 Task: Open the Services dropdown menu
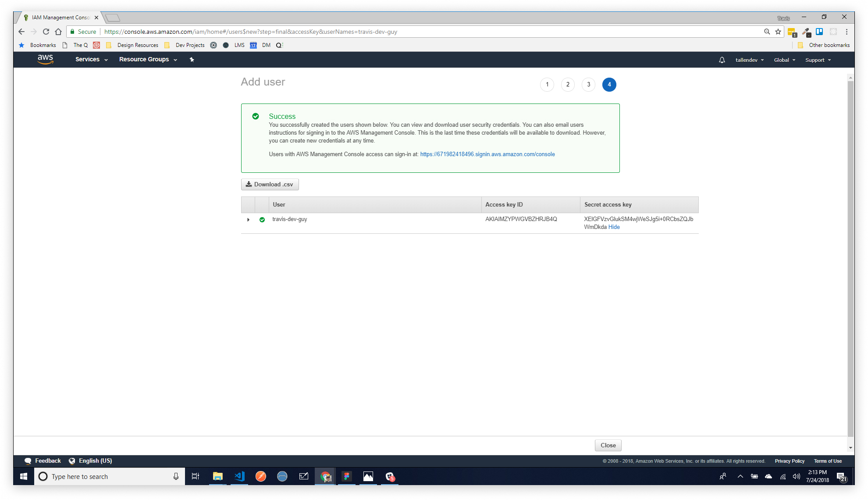click(91, 60)
